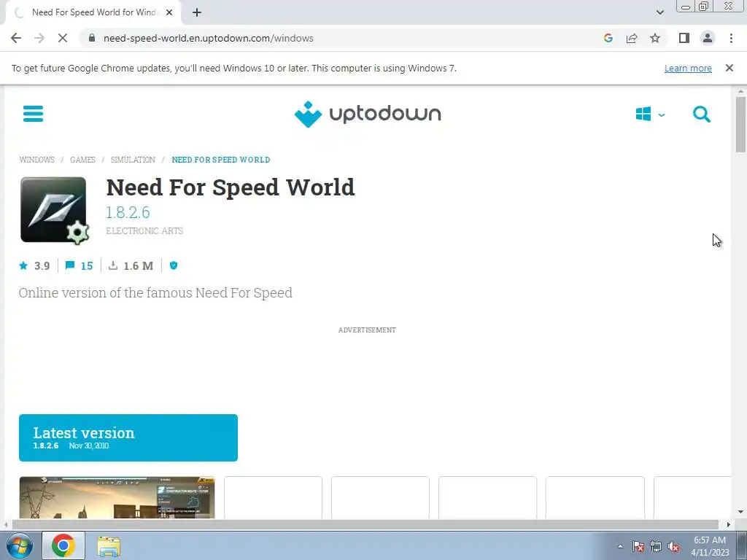
Task: Click the 1.8.2.6 version number
Action: point(128,212)
